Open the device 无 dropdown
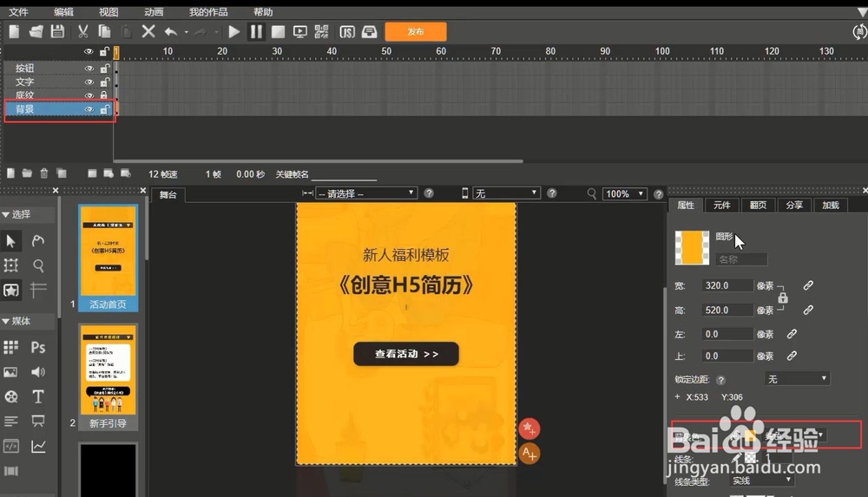The height and width of the screenshot is (497, 868). tap(506, 193)
